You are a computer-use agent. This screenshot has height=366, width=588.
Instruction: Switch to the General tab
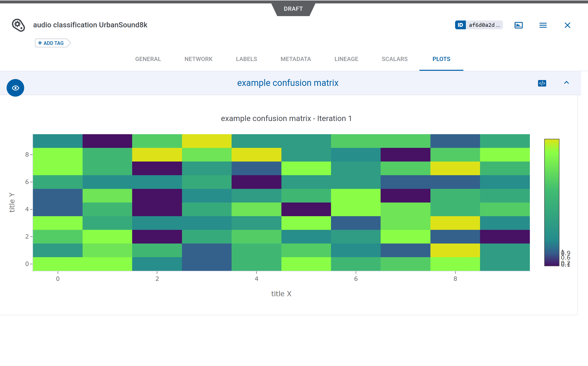[x=148, y=59]
